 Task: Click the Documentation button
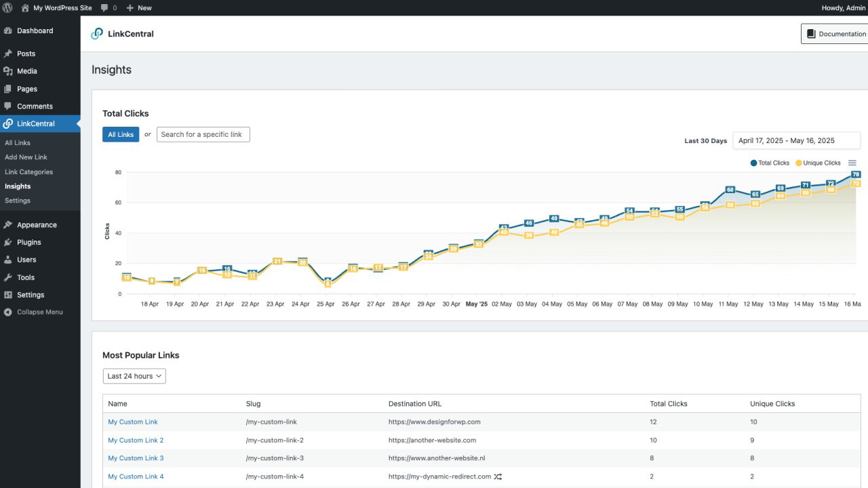(835, 34)
